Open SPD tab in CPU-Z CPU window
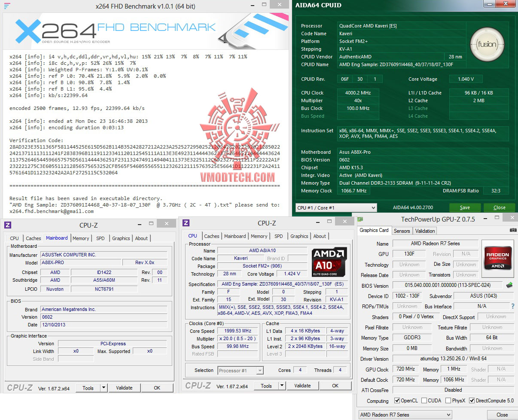Image resolution: width=518 pixels, height=420 pixels. [x=279, y=236]
